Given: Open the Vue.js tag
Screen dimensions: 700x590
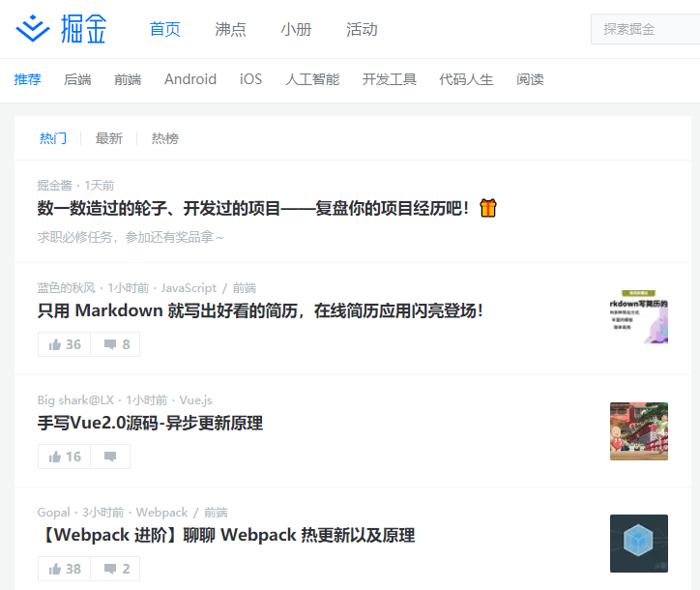Looking at the screenshot, I should pyautogui.click(x=195, y=400).
